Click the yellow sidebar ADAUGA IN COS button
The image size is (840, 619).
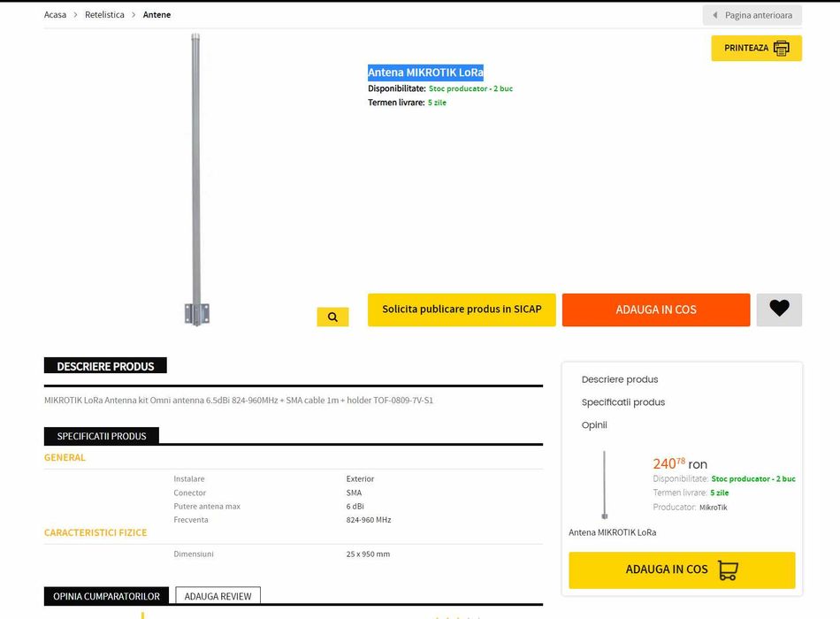[682, 570]
